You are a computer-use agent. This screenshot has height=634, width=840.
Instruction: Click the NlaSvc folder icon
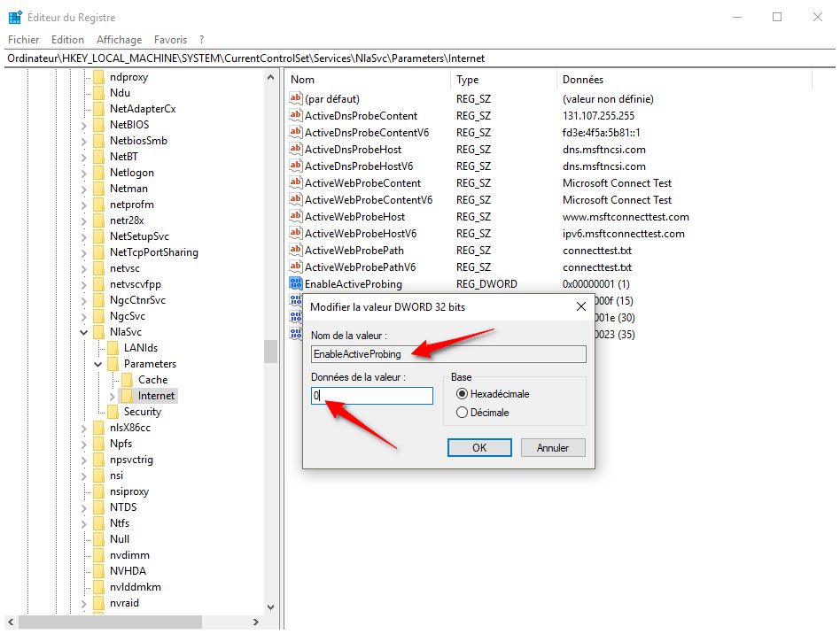pos(98,332)
